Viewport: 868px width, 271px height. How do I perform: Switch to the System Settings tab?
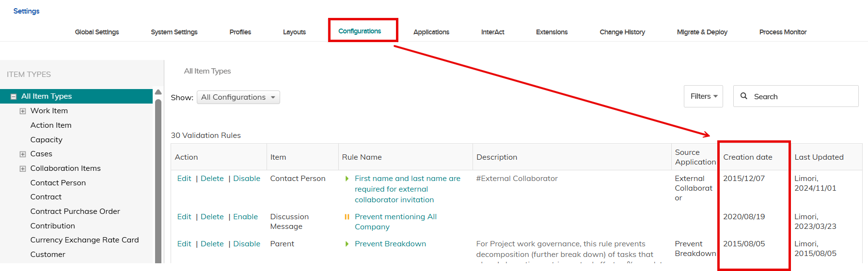point(174,32)
